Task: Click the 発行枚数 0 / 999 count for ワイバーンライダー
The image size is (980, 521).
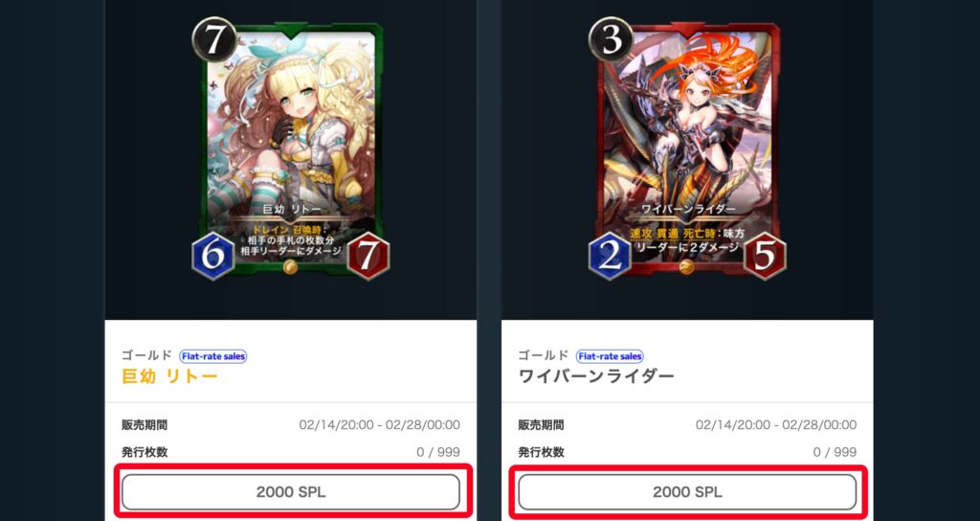Action: 835,452
